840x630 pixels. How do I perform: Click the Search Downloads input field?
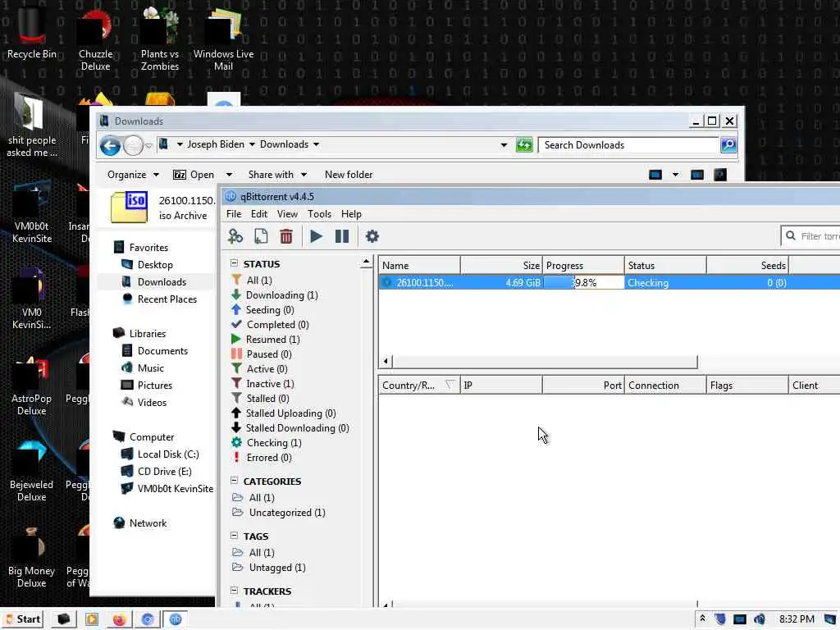[628, 144]
